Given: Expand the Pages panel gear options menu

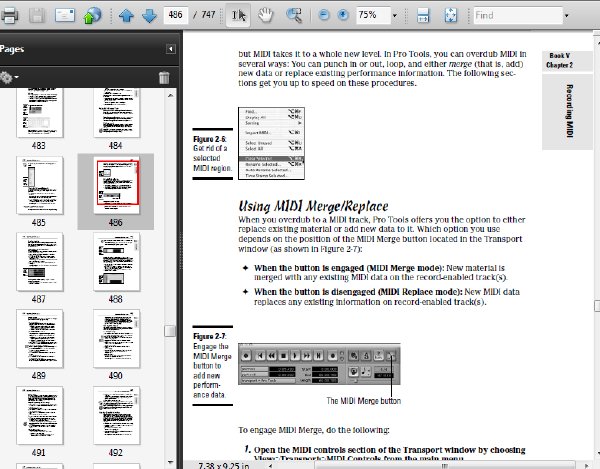Looking at the screenshot, I should click(9, 78).
